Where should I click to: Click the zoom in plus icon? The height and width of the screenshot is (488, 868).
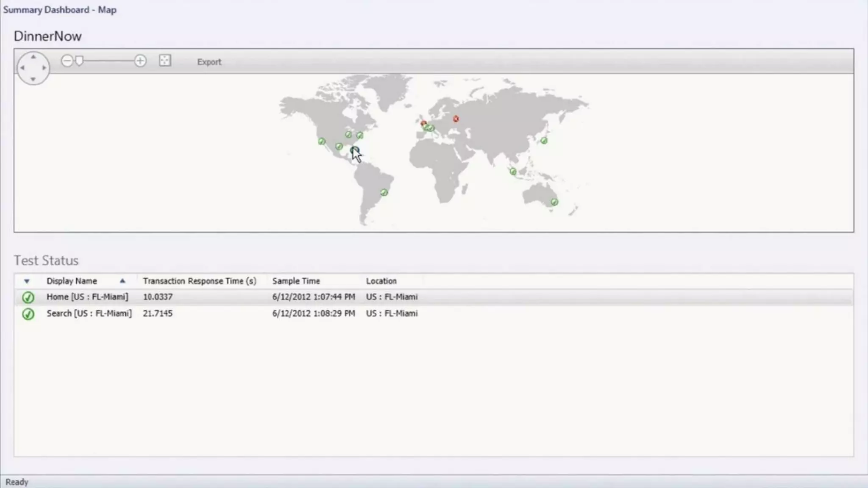click(x=140, y=61)
